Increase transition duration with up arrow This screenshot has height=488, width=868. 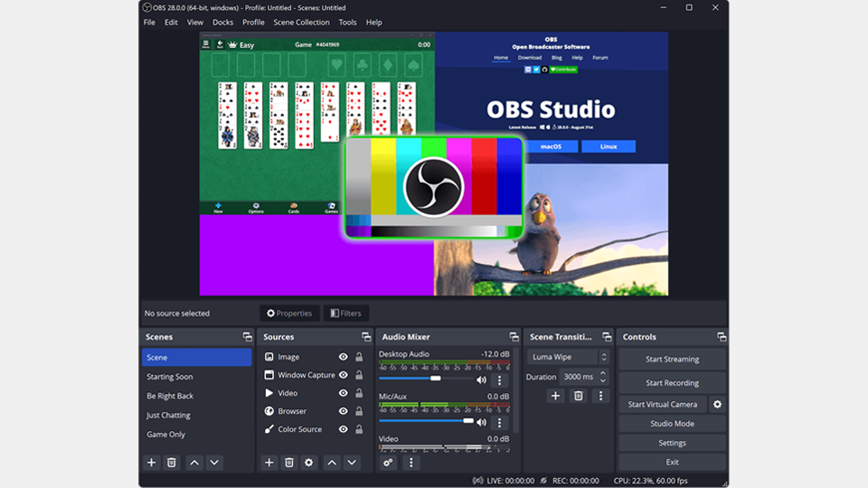pyautogui.click(x=603, y=373)
